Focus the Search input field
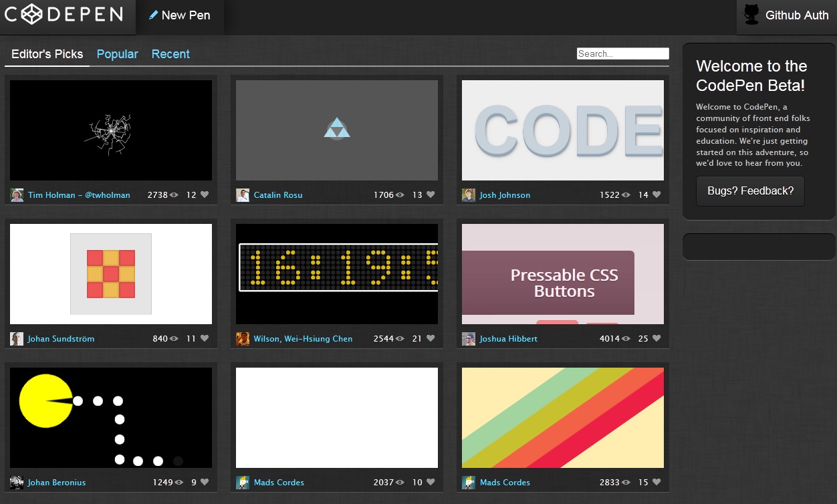The image size is (837, 504). pos(623,53)
